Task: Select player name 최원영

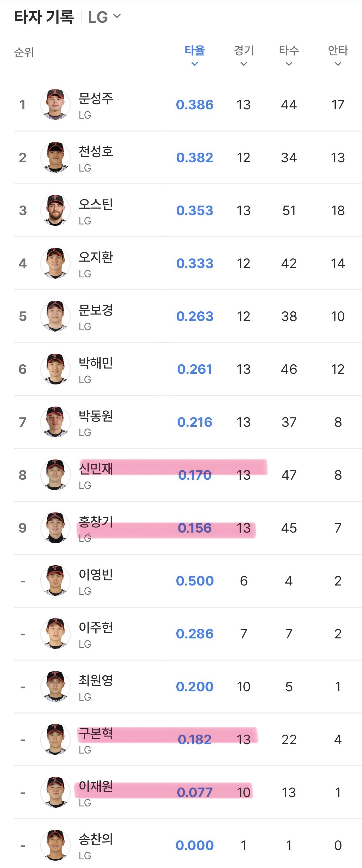Action: [x=96, y=680]
